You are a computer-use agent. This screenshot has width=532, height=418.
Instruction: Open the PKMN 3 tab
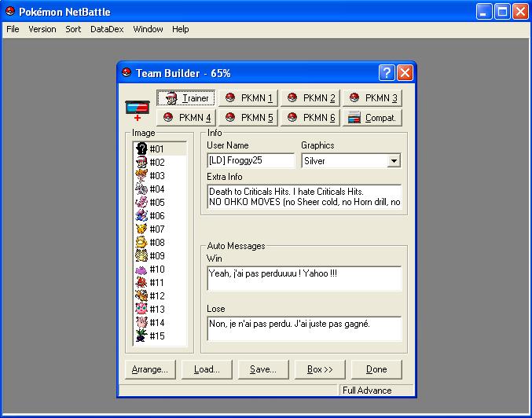(372, 98)
